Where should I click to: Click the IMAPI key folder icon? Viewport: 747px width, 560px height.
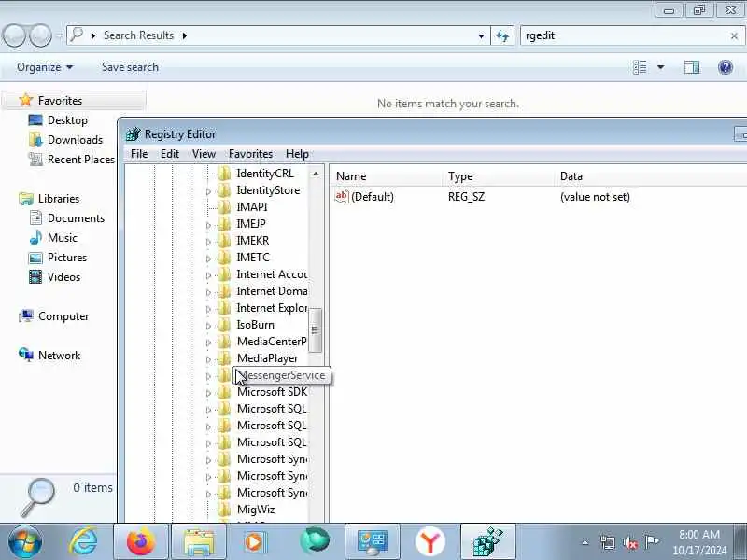(224, 207)
